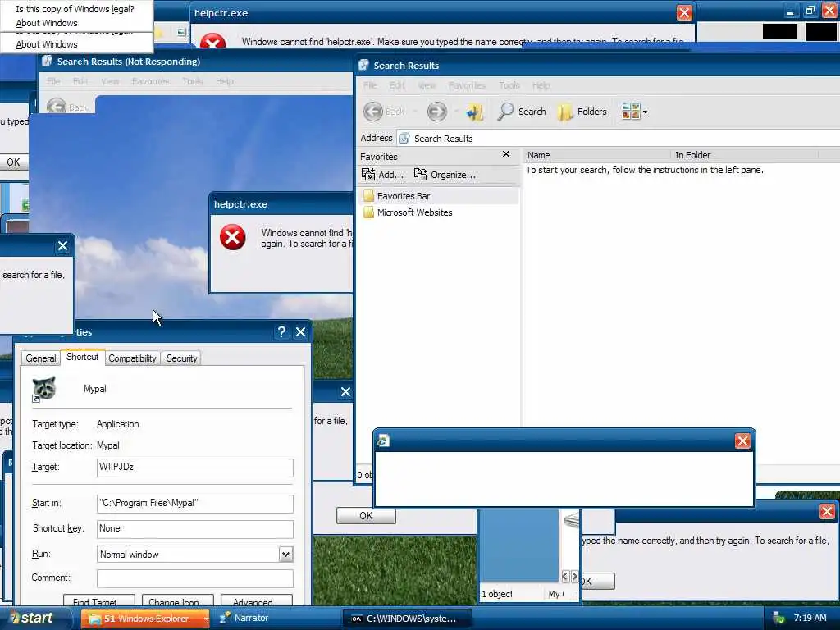
Task: Click the Target field containing WIIPJDz
Action: tap(195, 467)
